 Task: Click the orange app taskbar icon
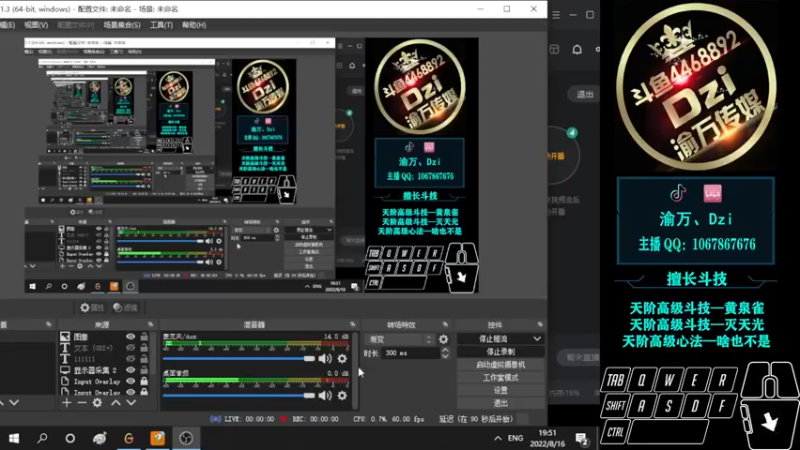tap(158, 438)
